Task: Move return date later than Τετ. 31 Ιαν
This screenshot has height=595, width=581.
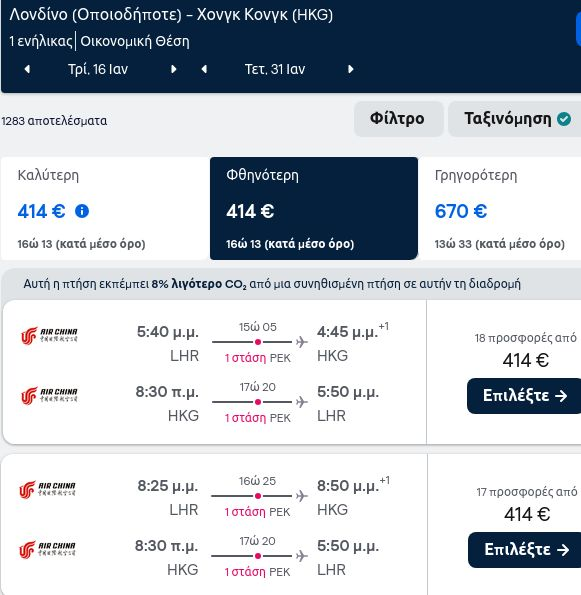Action: tap(351, 69)
